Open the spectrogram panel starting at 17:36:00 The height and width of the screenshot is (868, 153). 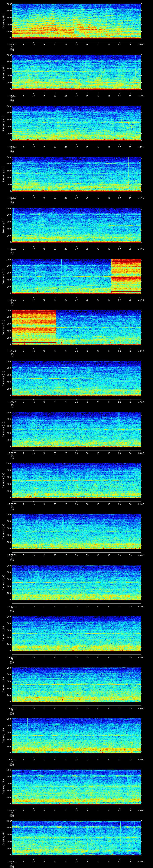coord(76,378)
